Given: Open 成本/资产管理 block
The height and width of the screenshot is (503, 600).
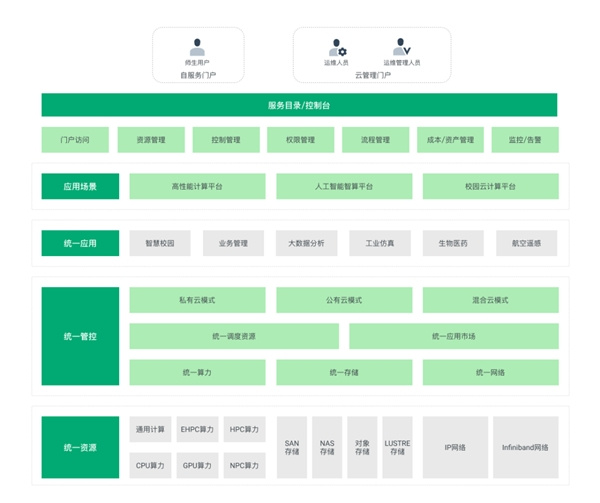Looking at the screenshot, I should (450, 140).
